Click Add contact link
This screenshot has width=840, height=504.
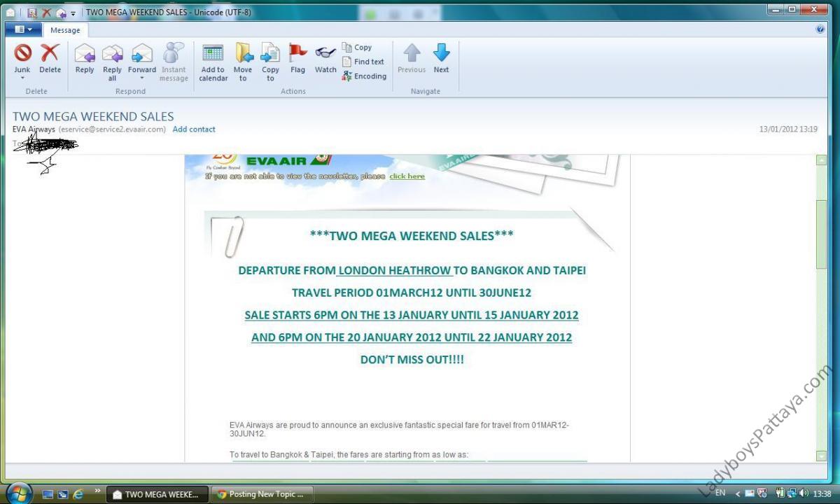point(194,129)
